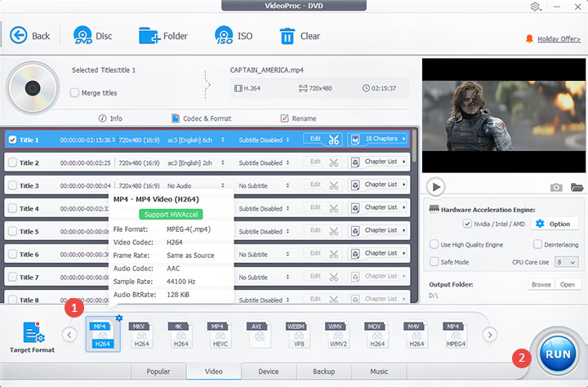The image size is (588, 387).
Task: Switch to the Device tab
Action: (x=269, y=372)
